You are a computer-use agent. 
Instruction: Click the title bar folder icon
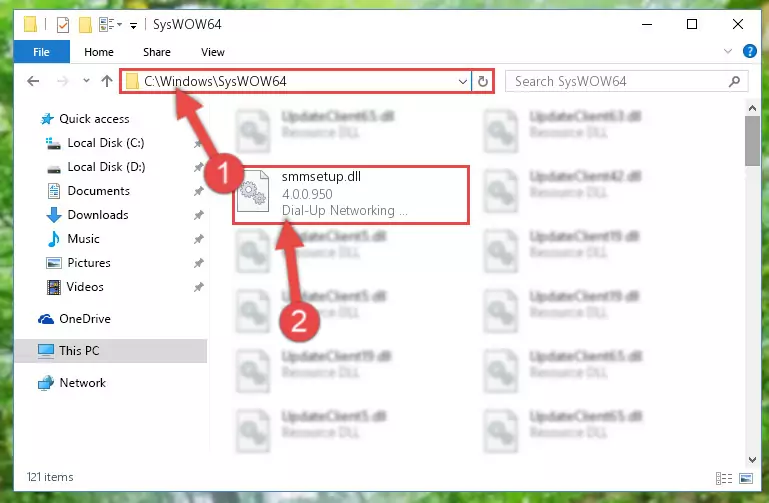(30, 24)
